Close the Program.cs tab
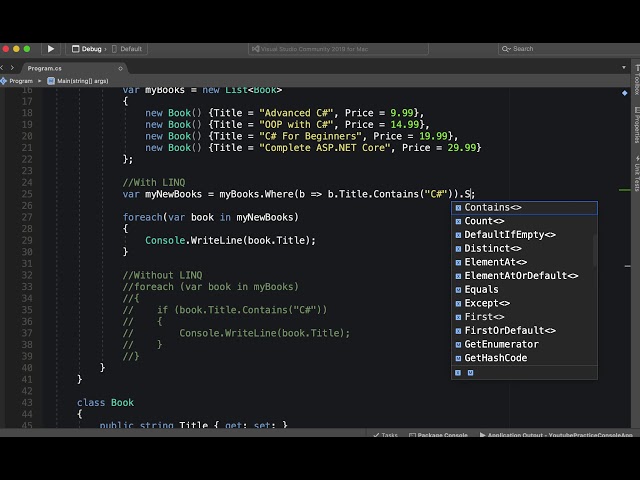The height and width of the screenshot is (480, 640). (x=120, y=69)
